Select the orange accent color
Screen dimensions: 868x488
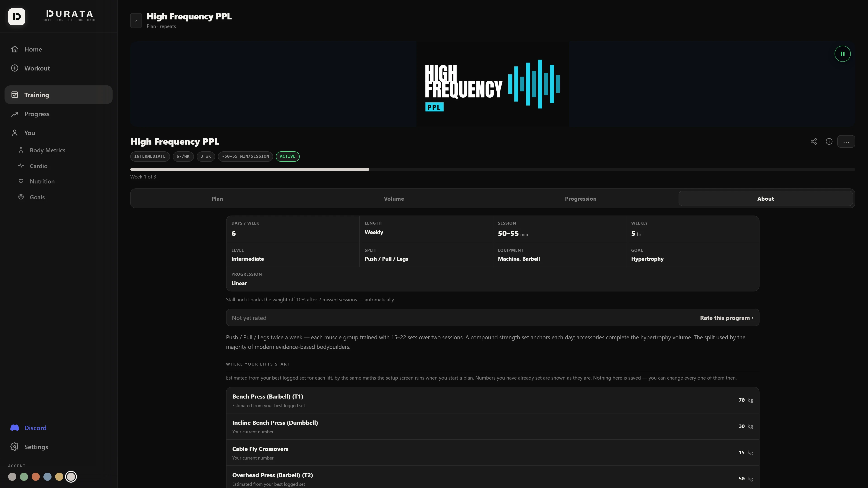click(x=36, y=476)
